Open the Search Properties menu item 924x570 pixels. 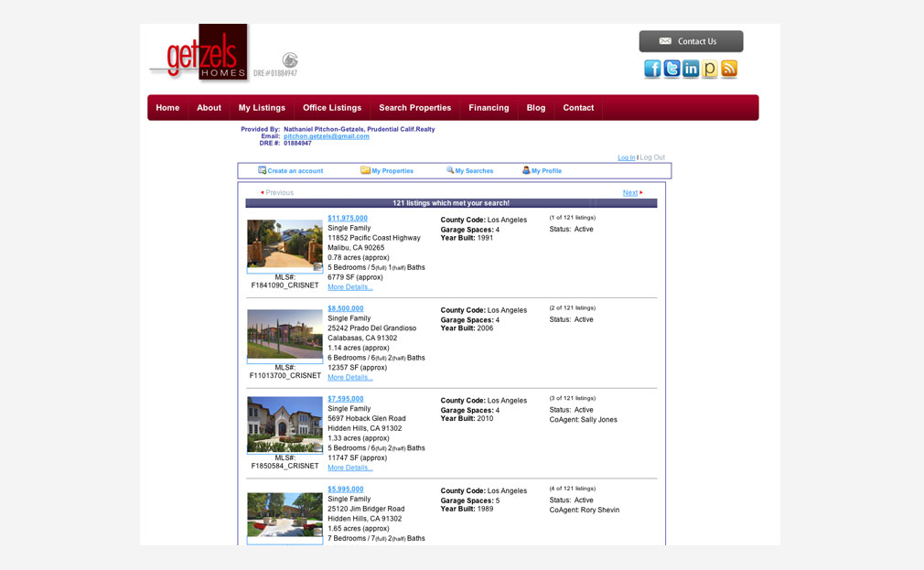tap(414, 107)
